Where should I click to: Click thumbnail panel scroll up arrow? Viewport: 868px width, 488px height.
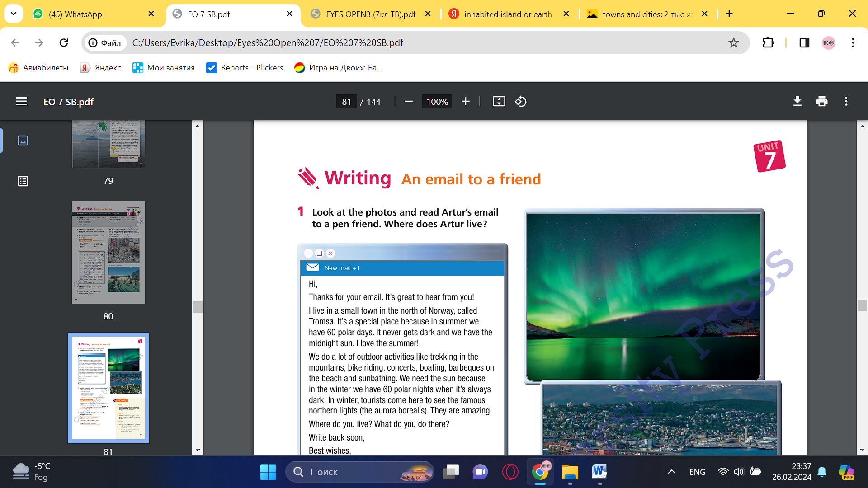tap(198, 126)
